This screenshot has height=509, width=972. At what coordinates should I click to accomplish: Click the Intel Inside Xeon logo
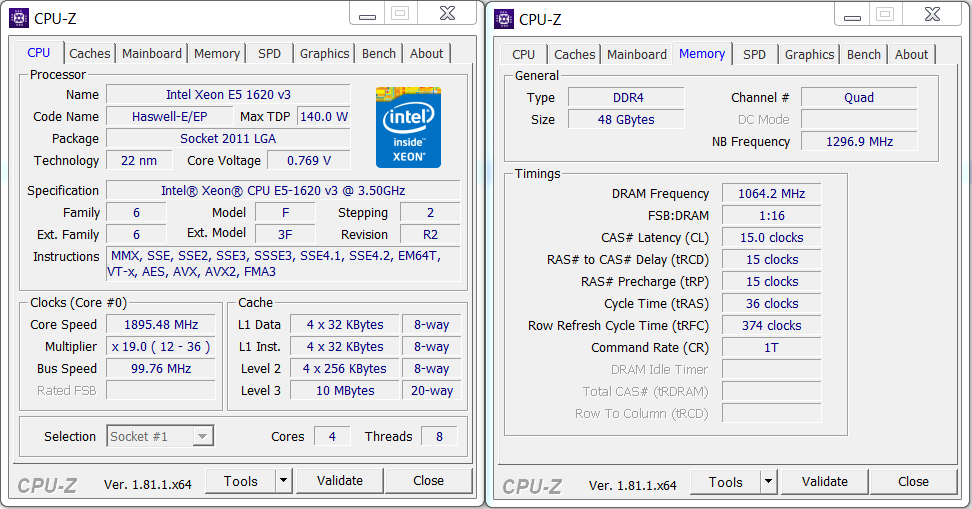408,127
